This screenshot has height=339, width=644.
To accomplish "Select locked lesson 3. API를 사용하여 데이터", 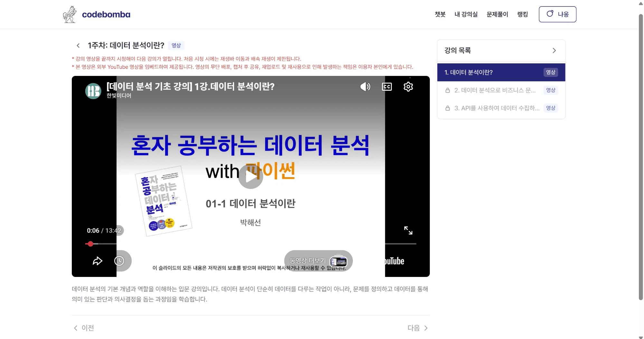I will click(x=501, y=108).
